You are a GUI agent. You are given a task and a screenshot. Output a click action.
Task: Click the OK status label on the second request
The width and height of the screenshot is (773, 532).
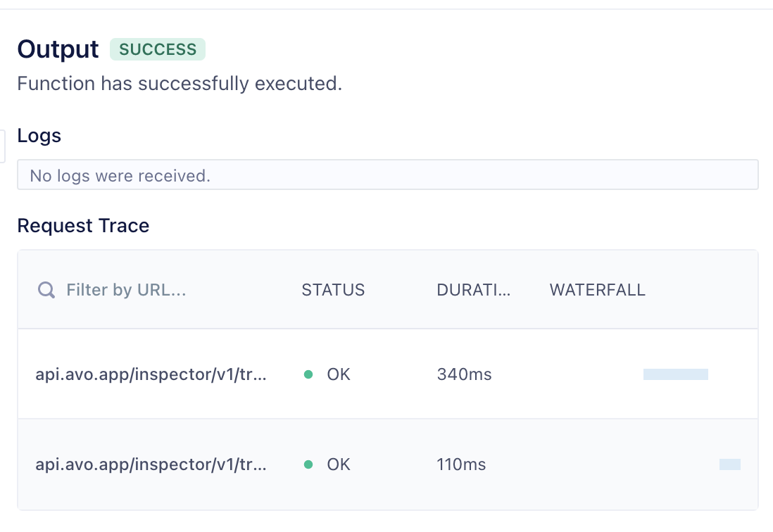[338, 464]
